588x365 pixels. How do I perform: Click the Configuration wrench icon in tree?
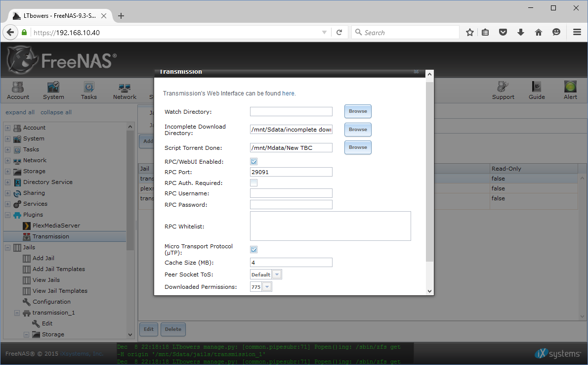[x=26, y=302]
